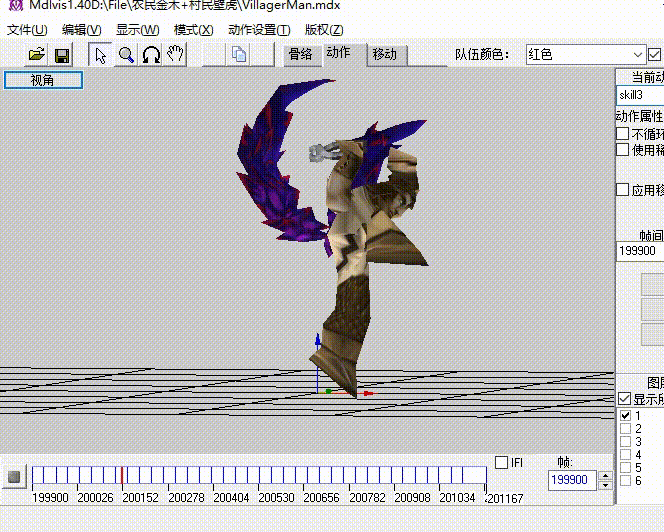664x532 pixels.
Task: Open the 模式(X) menu
Action: pos(194,30)
